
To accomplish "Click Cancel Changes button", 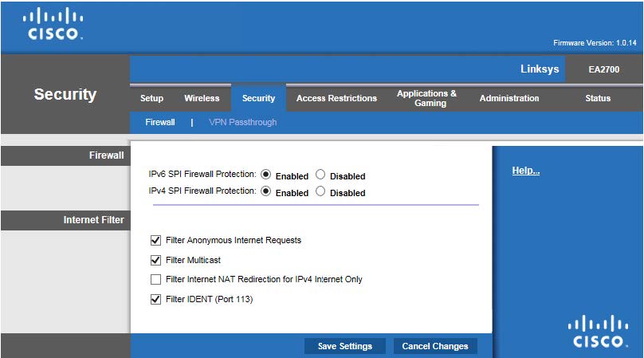I will coord(435,346).
